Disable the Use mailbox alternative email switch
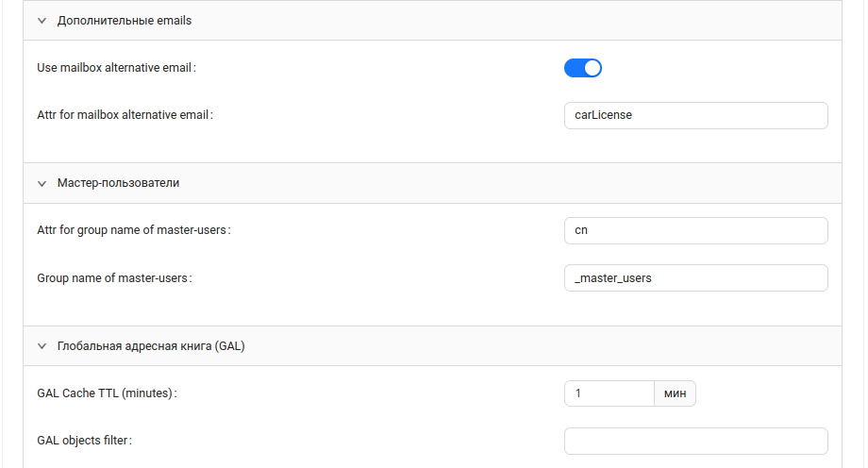This screenshot has height=468, width=868. 582,68
